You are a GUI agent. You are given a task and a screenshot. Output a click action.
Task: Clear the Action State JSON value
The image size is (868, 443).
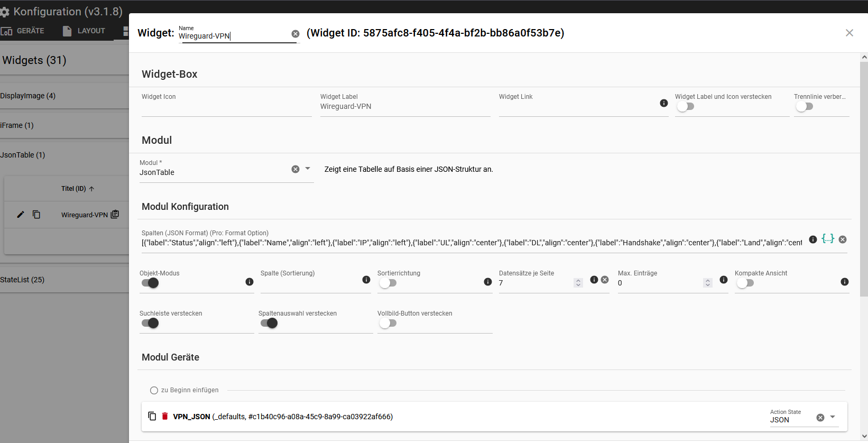point(820,418)
